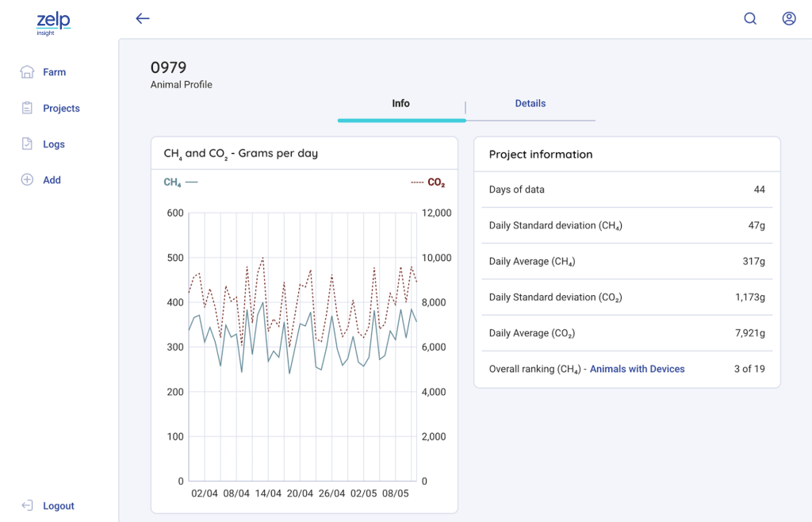Screen dimensions: 812x522
Task: Click the Days of data row
Action: (x=626, y=190)
